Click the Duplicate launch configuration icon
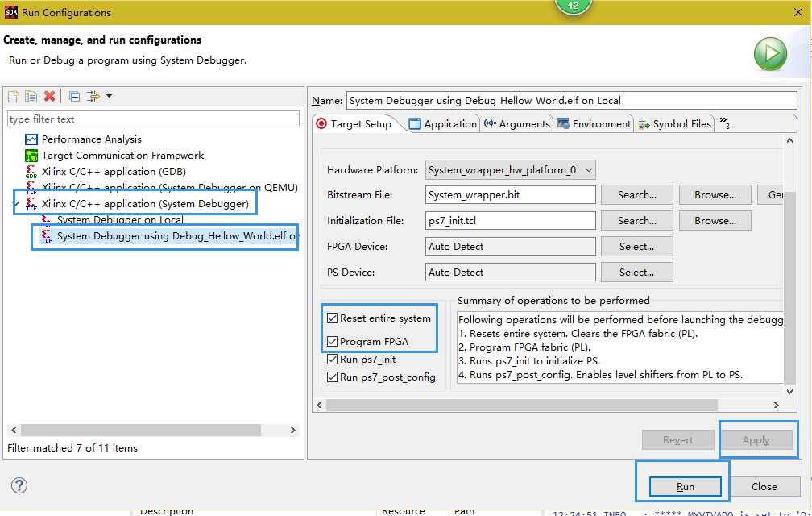This screenshot has width=812, height=516. coord(31,96)
